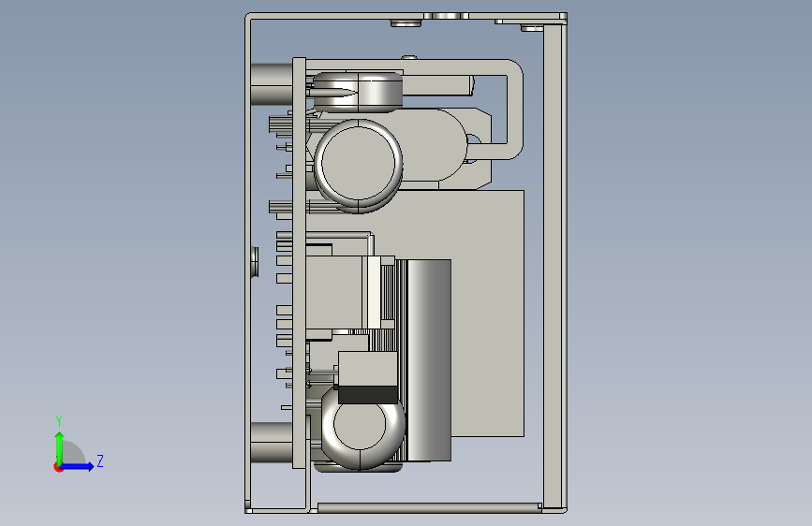Select the toroidal coil at the model's bottom

[362, 427]
